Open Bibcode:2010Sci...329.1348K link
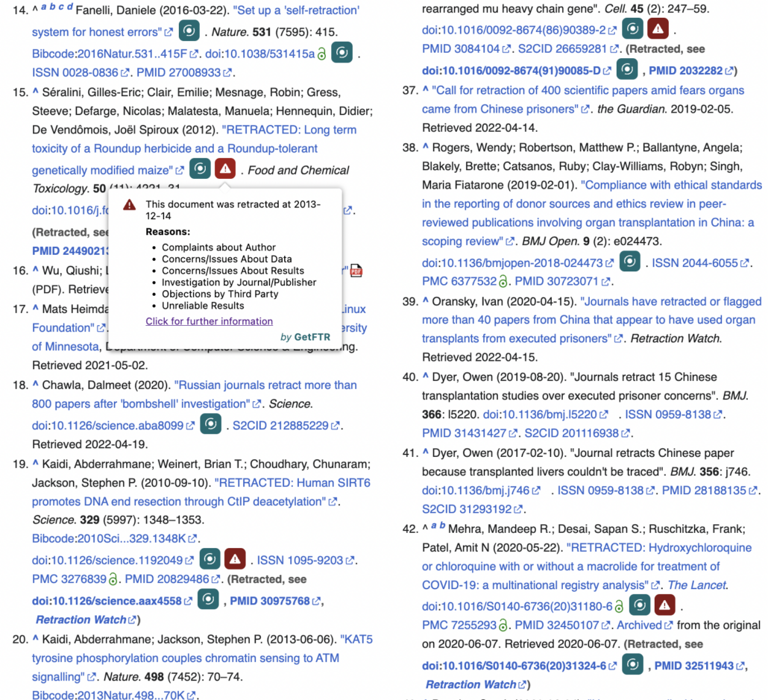 (115, 539)
